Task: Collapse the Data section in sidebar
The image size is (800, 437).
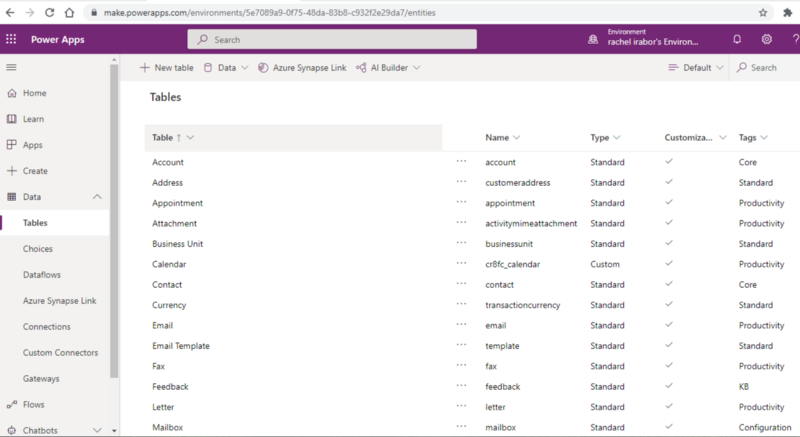Action: [97, 197]
